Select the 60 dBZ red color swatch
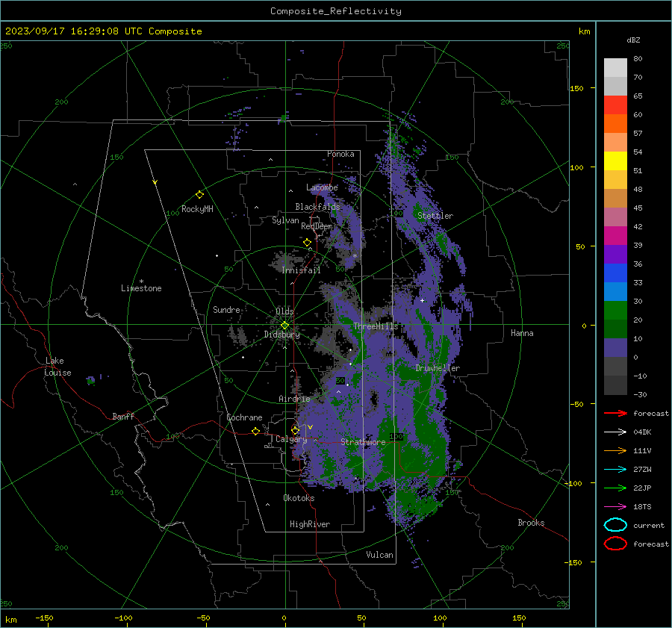672x628 pixels. pyautogui.click(x=615, y=105)
